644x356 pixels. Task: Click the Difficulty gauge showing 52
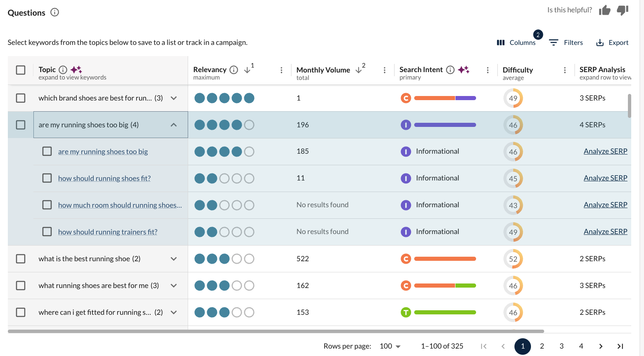tap(513, 258)
